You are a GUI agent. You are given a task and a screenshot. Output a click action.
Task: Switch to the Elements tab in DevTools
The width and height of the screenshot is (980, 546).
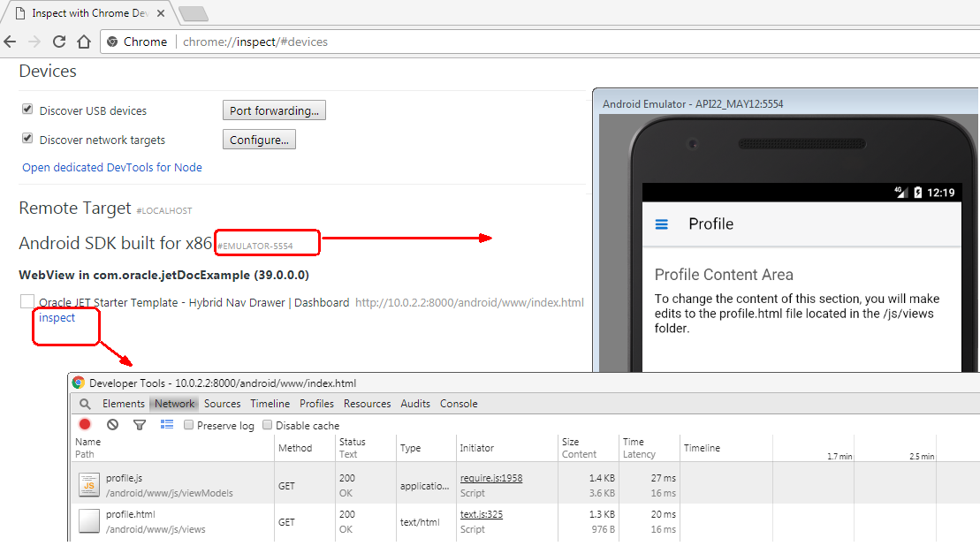[x=123, y=404]
